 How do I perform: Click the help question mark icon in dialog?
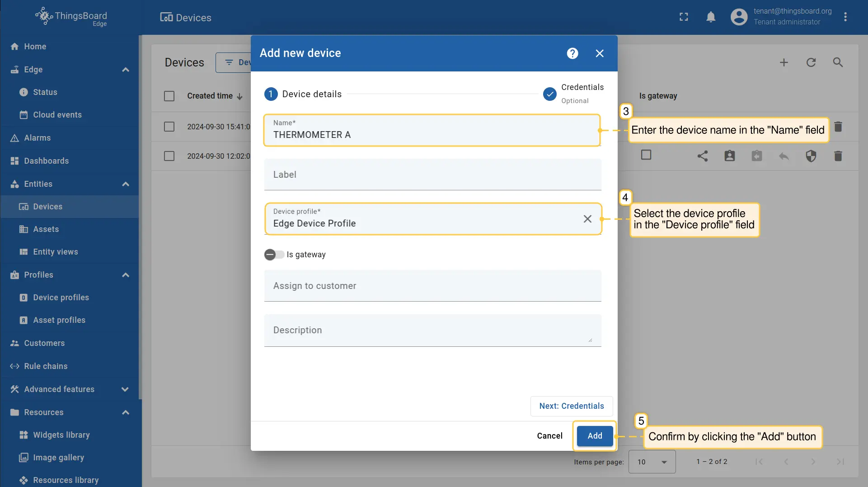point(572,53)
